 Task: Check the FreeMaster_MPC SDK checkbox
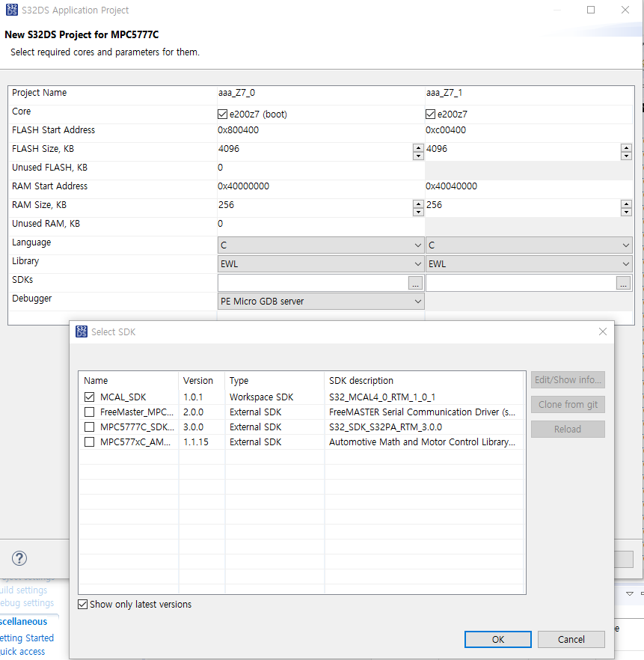[89, 412]
